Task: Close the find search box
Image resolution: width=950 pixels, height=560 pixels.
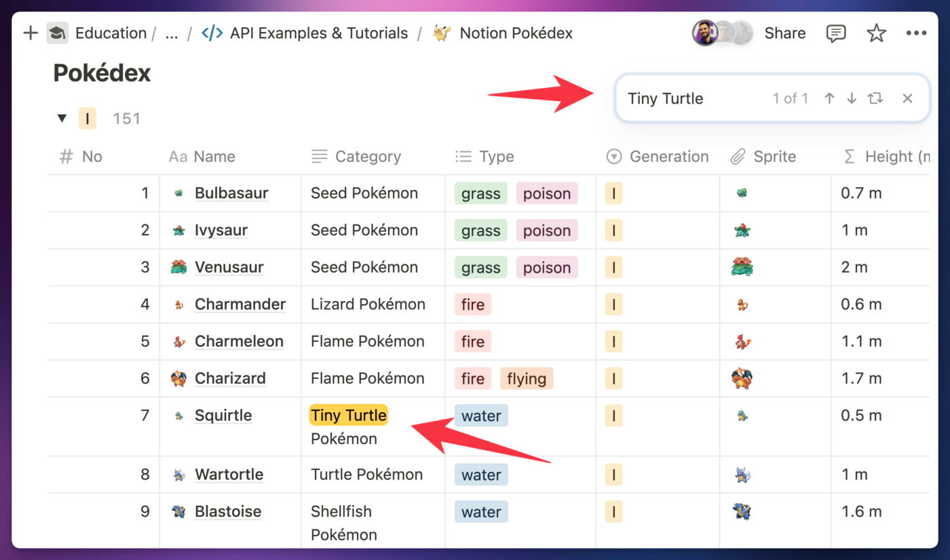Action: point(907,98)
